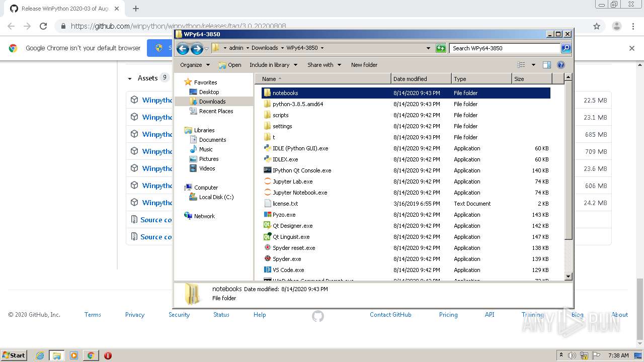644x362 pixels.
Task: Select the IPython Qt Console.exe icon
Action: [268, 170]
